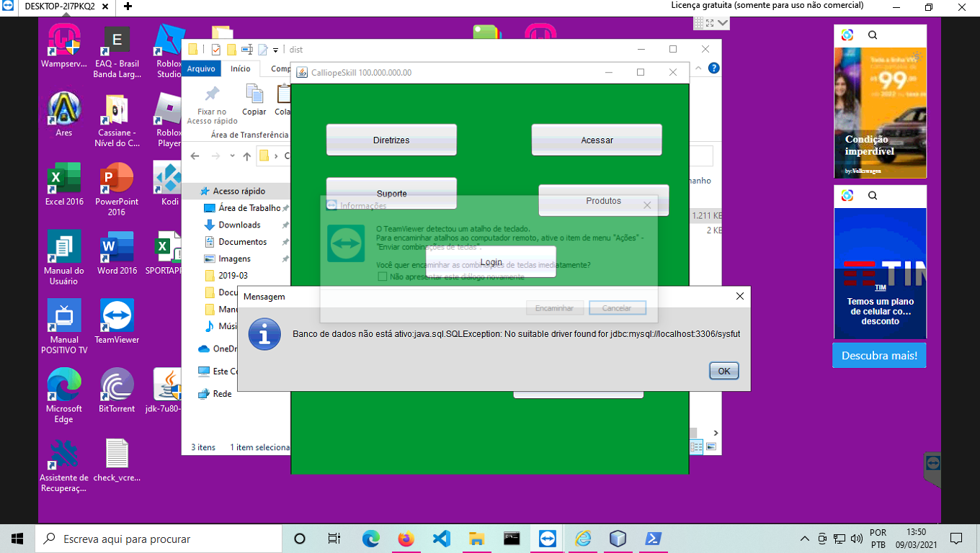Image resolution: width=980 pixels, height=553 pixels.
Task: Click the Suporte button in CalliopeSkill
Action: pos(391,193)
